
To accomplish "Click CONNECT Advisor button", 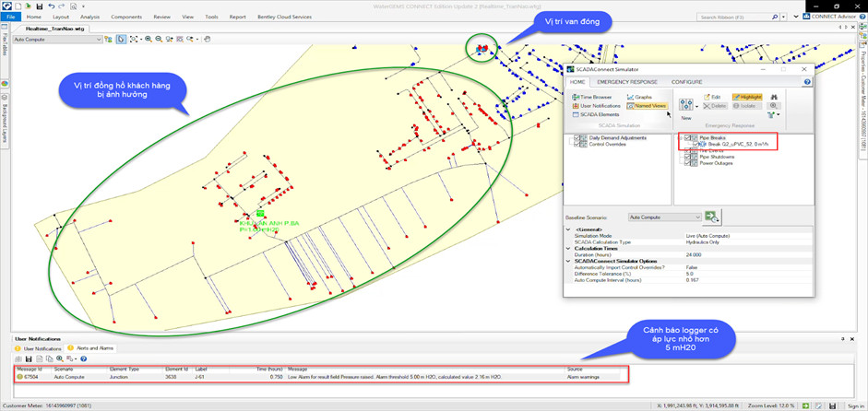I will 828,17.
